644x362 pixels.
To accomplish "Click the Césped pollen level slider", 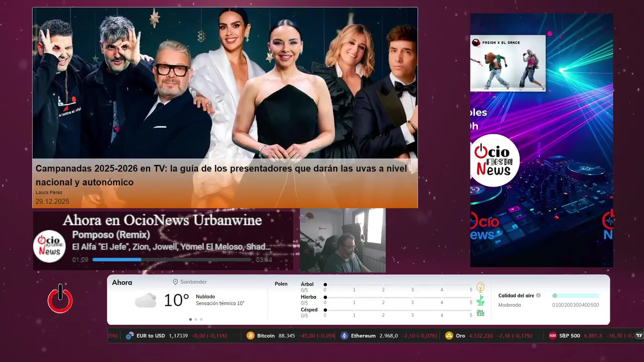I will click(398, 310).
